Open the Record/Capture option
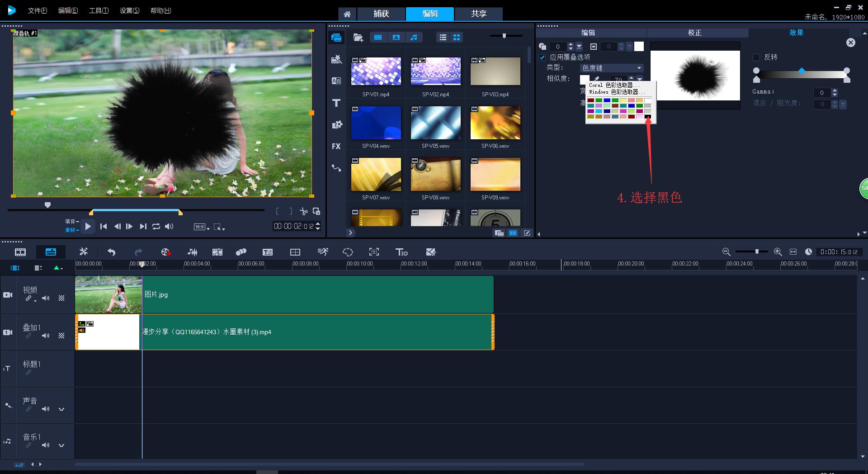Image resolution: width=868 pixels, height=474 pixels. click(165, 252)
